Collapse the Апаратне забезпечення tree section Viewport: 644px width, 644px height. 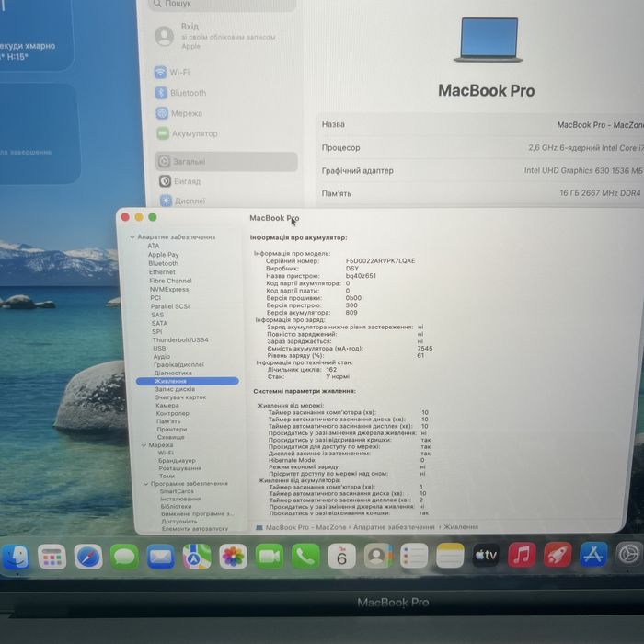pyautogui.click(x=132, y=237)
